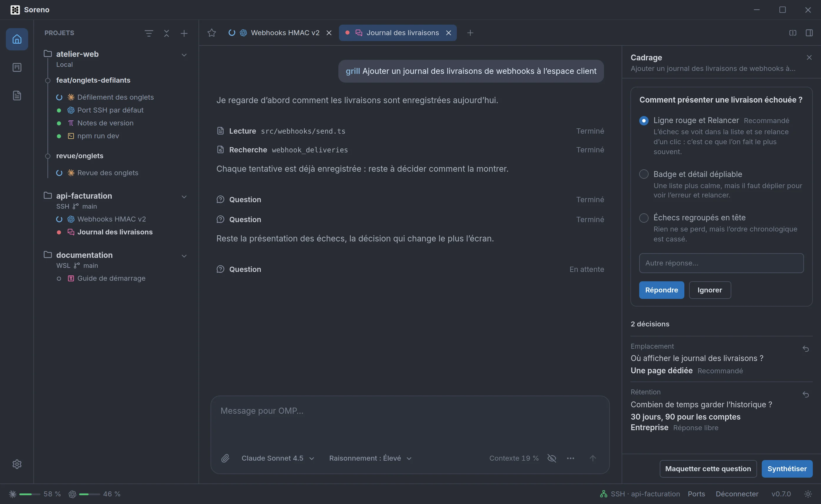Open Ports in the status bar
Screen dimensions: 821x504
click(696, 494)
